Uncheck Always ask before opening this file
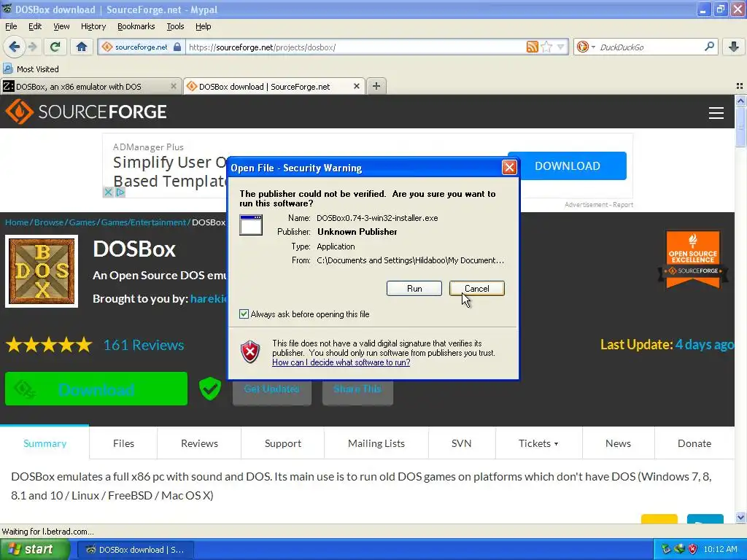This screenshot has height=560, width=747. tap(244, 314)
